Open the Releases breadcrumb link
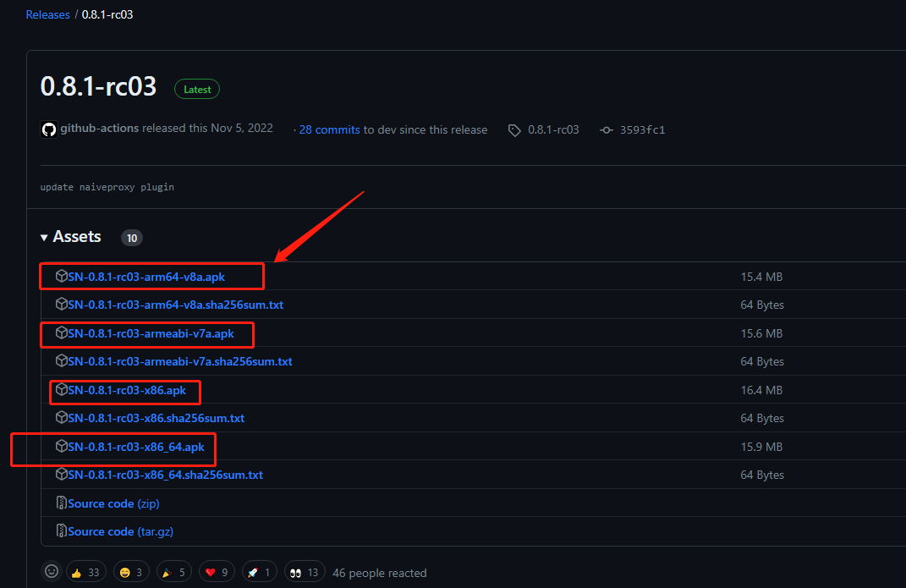Image resolution: width=906 pixels, height=588 pixels. click(x=48, y=14)
